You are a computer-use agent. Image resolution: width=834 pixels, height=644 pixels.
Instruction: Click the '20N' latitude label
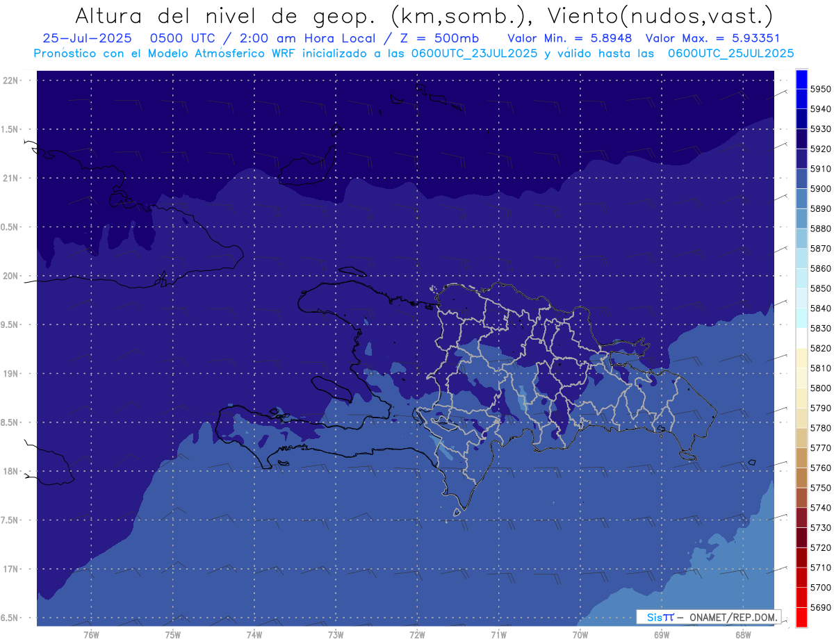tap(10, 276)
